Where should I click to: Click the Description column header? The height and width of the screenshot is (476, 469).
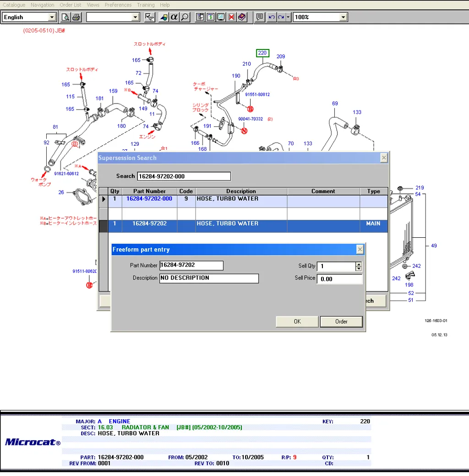[x=241, y=191]
